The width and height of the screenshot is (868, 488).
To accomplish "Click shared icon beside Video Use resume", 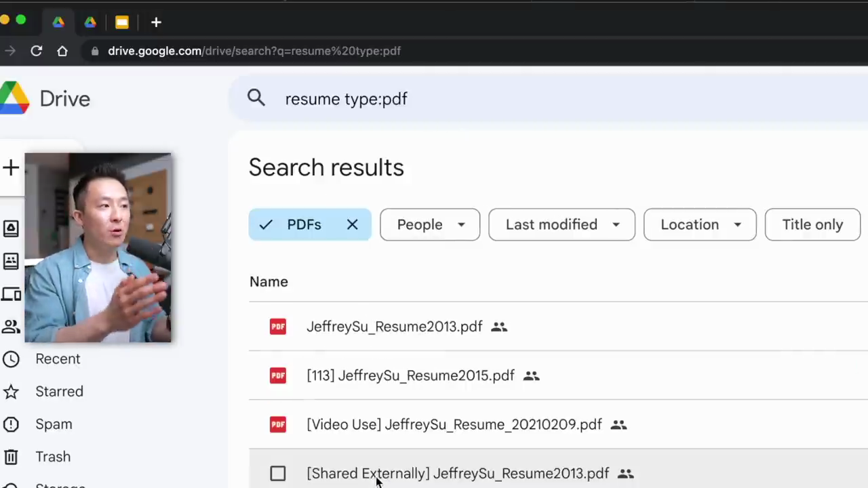I will (618, 424).
